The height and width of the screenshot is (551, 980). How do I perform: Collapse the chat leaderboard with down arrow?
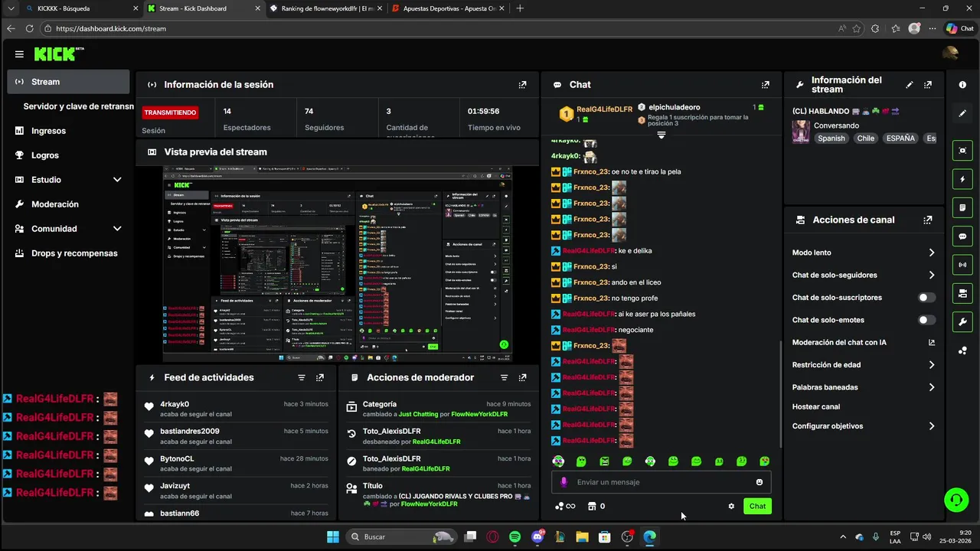661,135
